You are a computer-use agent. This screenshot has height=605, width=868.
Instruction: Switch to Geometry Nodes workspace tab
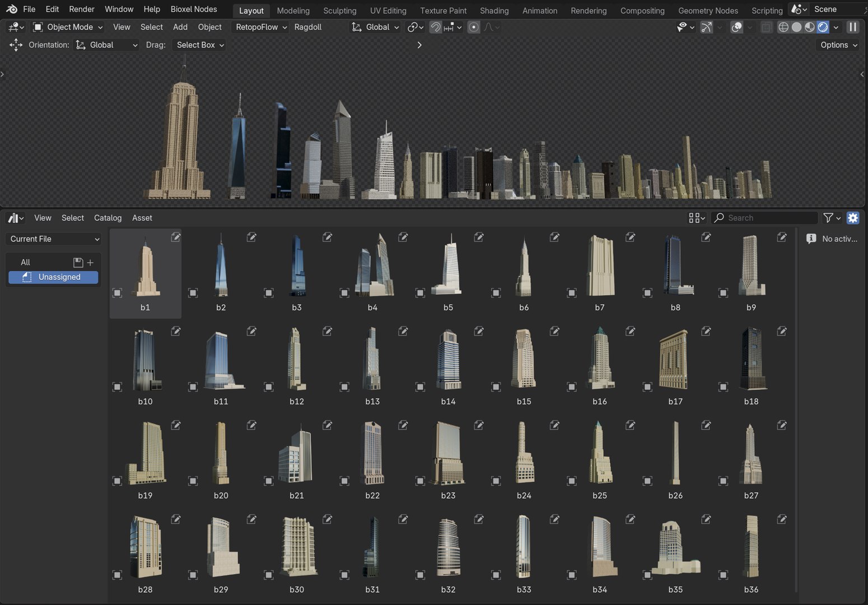tap(708, 11)
